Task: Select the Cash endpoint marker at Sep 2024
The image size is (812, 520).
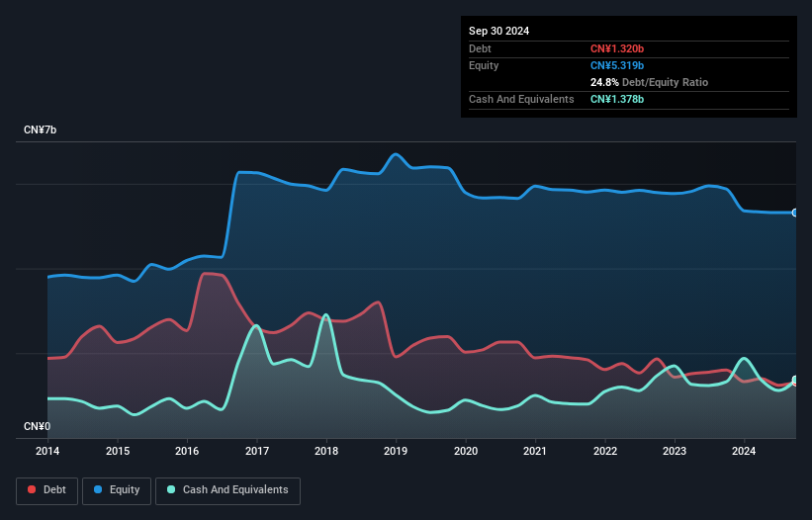Action: coord(795,380)
